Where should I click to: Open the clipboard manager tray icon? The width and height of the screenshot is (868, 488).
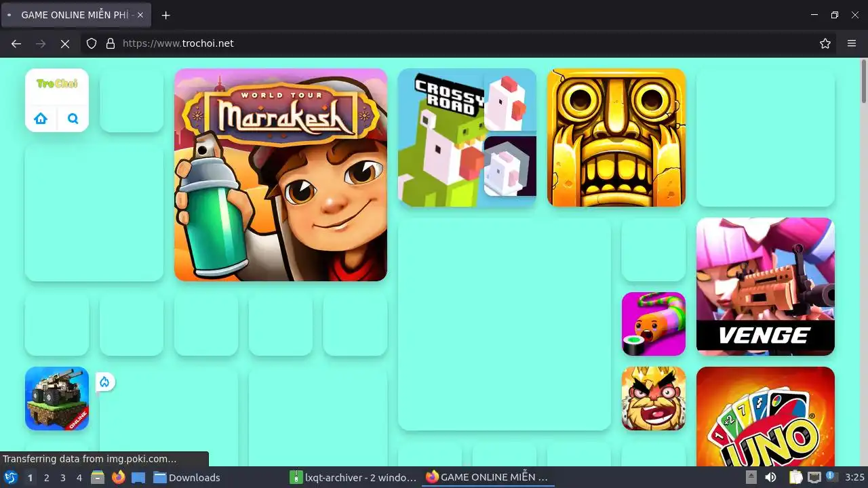795,477
